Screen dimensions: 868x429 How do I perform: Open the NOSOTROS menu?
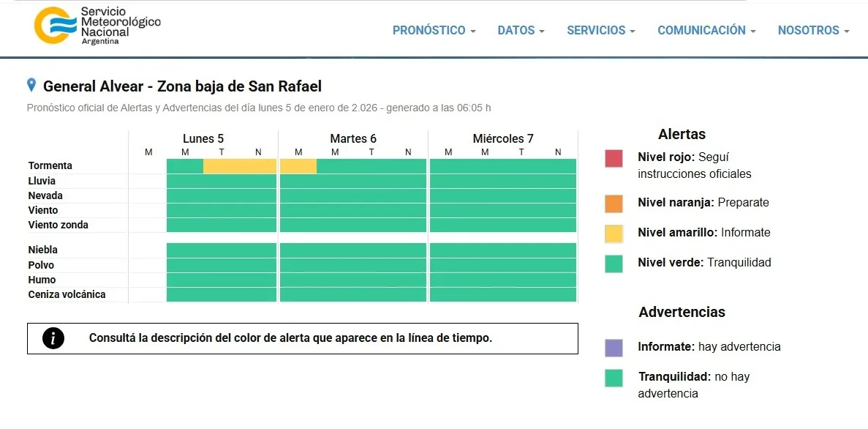click(x=812, y=30)
